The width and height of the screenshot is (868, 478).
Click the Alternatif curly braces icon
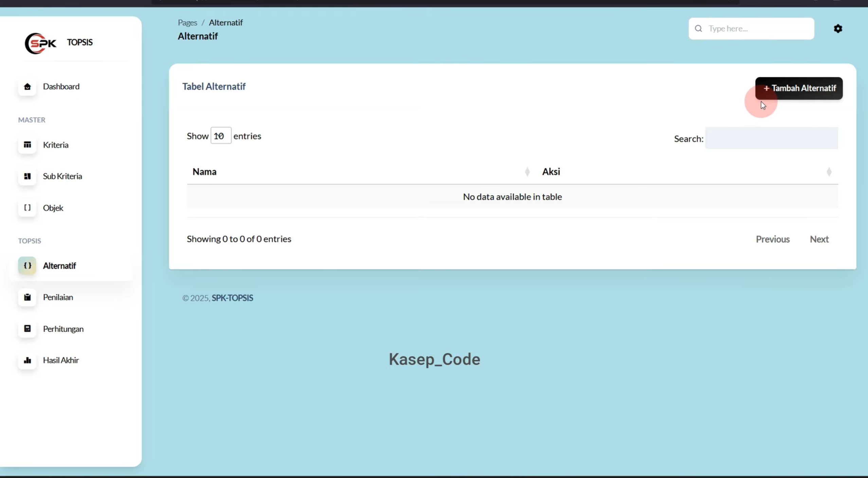pyautogui.click(x=28, y=266)
